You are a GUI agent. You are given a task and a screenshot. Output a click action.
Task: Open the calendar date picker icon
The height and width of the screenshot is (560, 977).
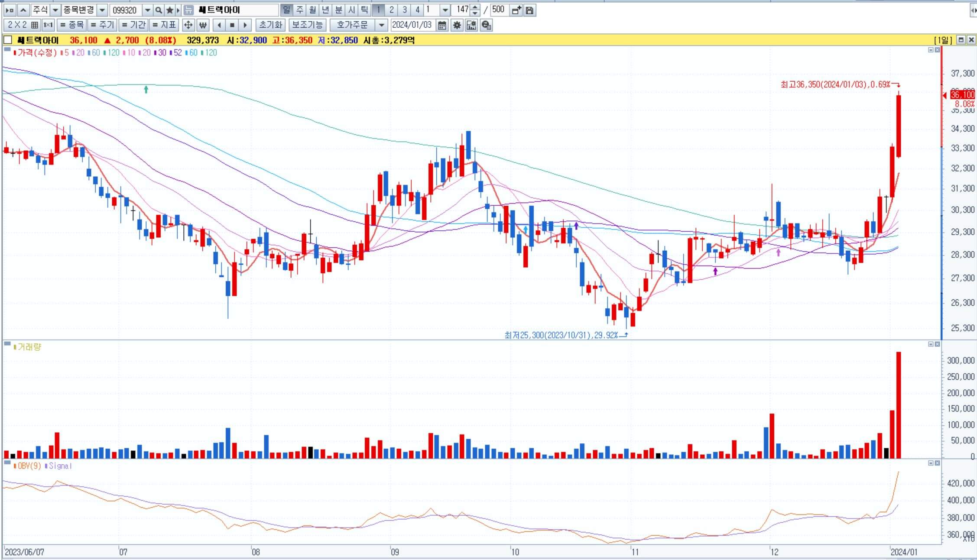pos(441,25)
